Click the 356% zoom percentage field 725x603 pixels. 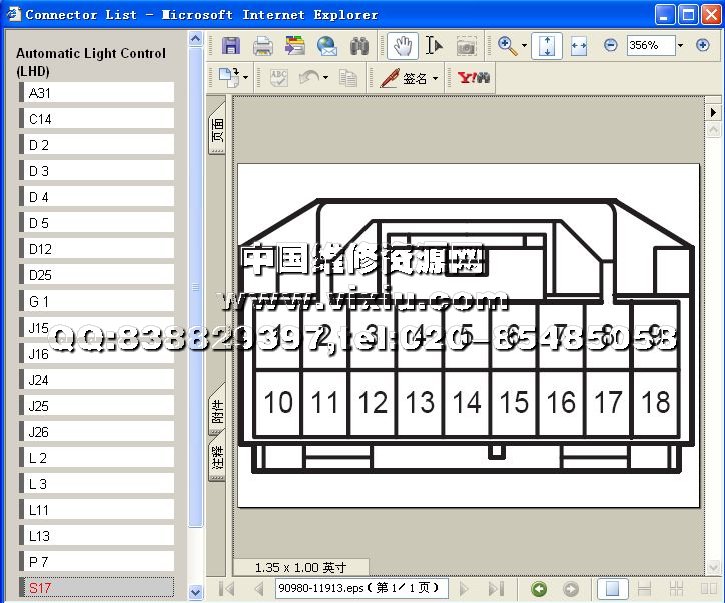[x=651, y=45]
